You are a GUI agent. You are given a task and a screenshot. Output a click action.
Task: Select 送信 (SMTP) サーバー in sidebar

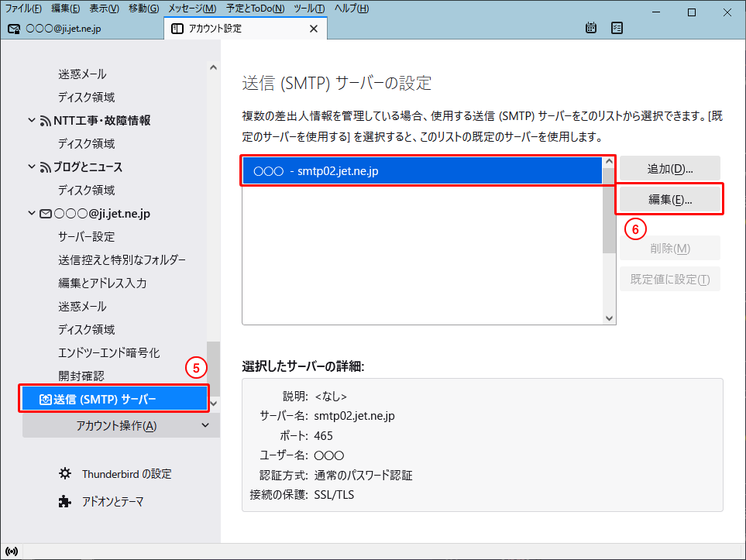(x=114, y=400)
